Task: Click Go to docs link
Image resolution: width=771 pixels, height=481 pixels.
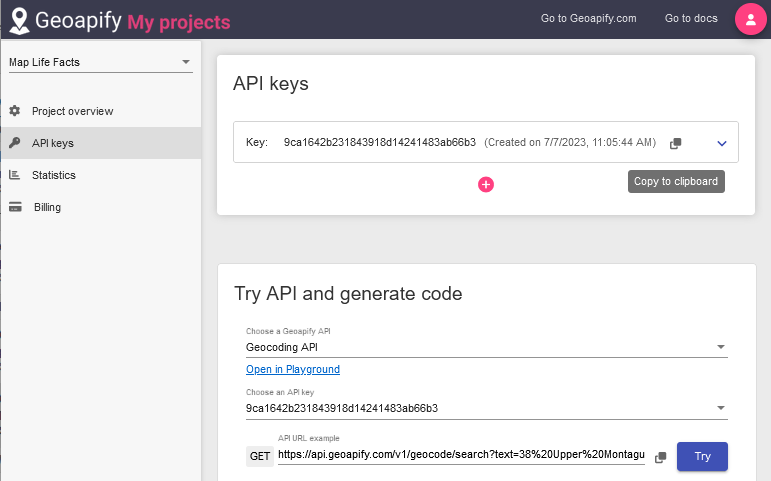Action: point(691,19)
